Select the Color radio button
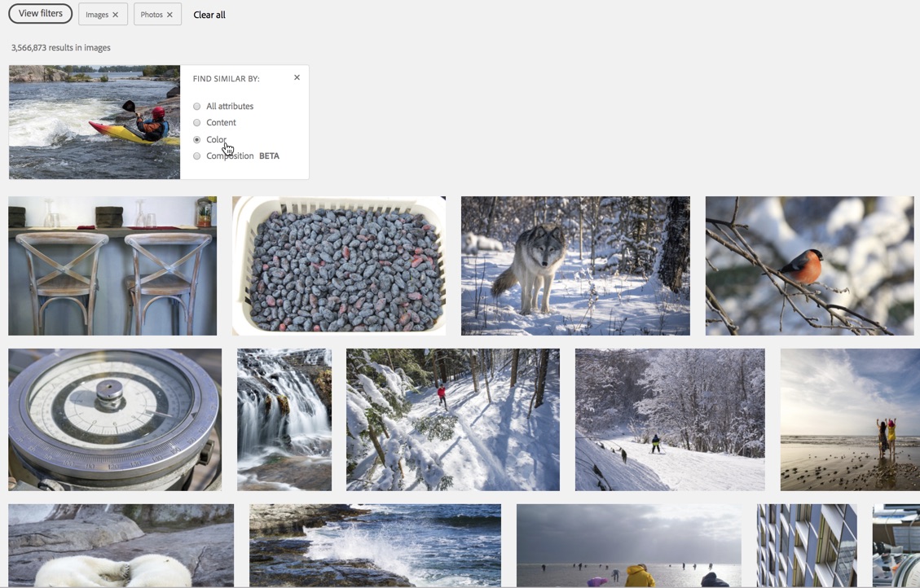The image size is (920, 588). (x=197, y=140)
